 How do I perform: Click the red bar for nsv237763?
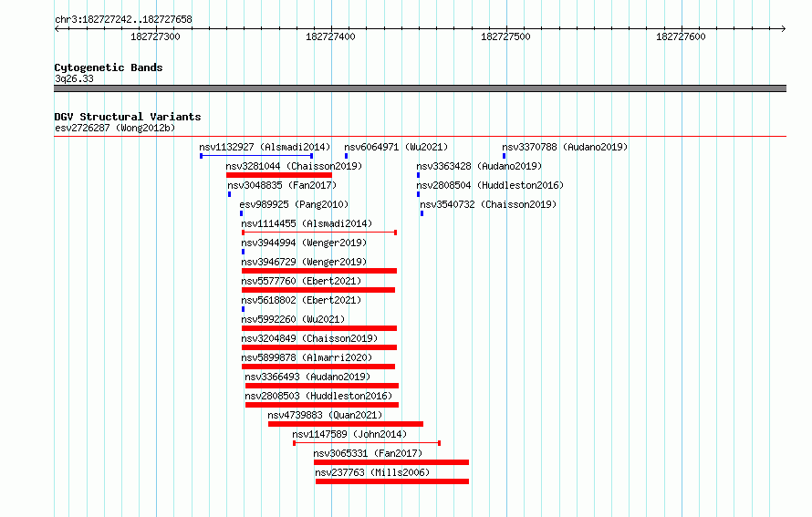click(x=392, y=481)
